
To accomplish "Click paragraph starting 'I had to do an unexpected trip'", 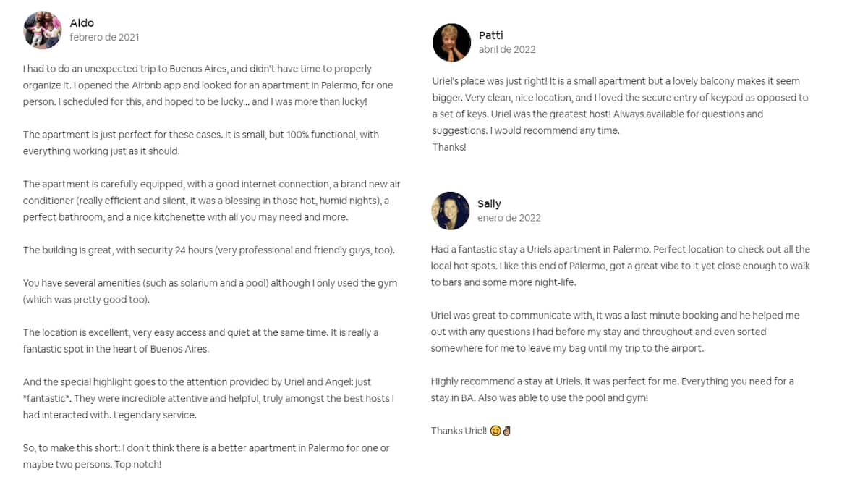I will pos(208,85).
